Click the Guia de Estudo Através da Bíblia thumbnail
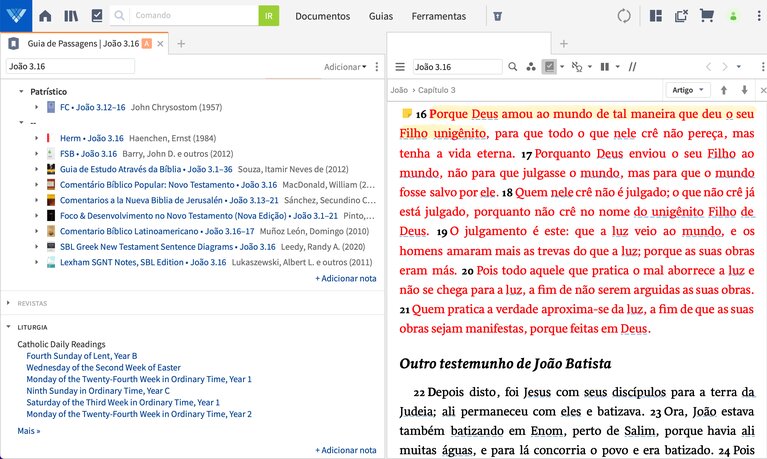 pyautogui.click(x=51, y=169)
